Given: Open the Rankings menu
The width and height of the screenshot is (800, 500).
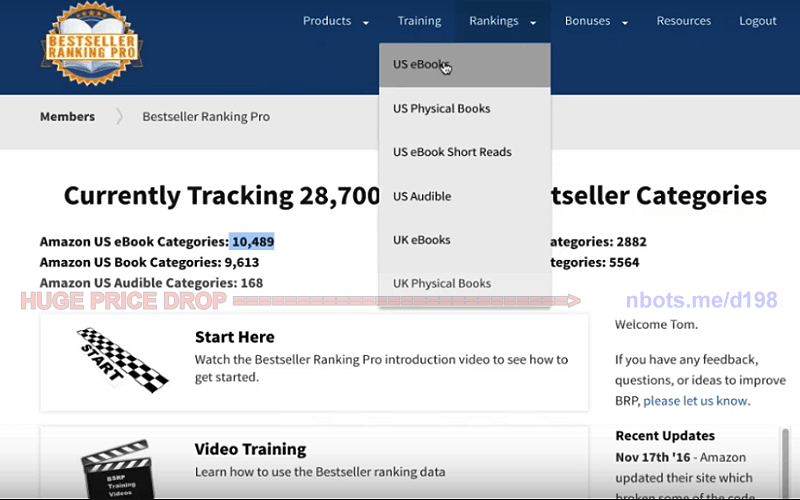Looking at the screenshot, I should pos(494,21).
